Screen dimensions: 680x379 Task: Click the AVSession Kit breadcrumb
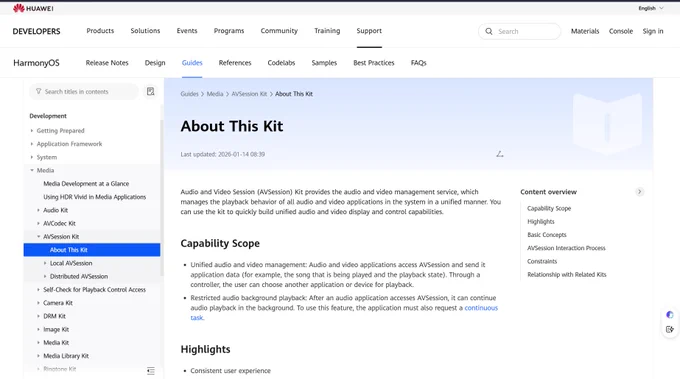[x=249, y=94]
